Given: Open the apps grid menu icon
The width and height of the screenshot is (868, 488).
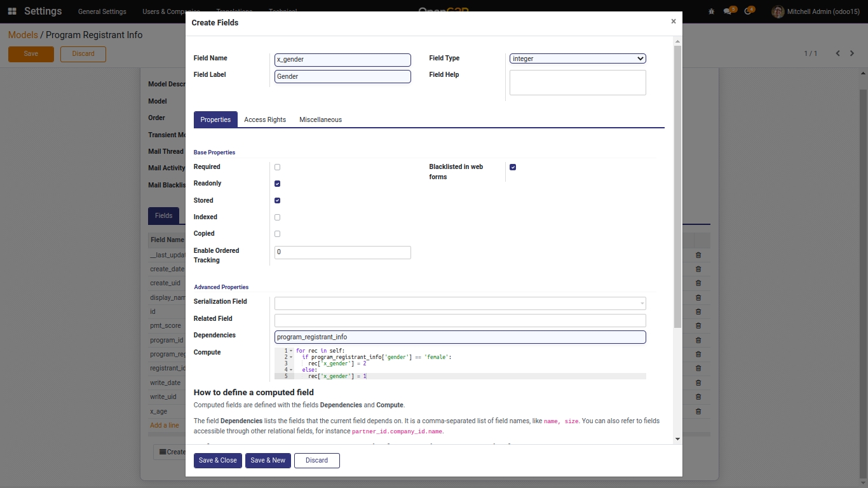Looking at the screenshot, I should coord(12,11).
